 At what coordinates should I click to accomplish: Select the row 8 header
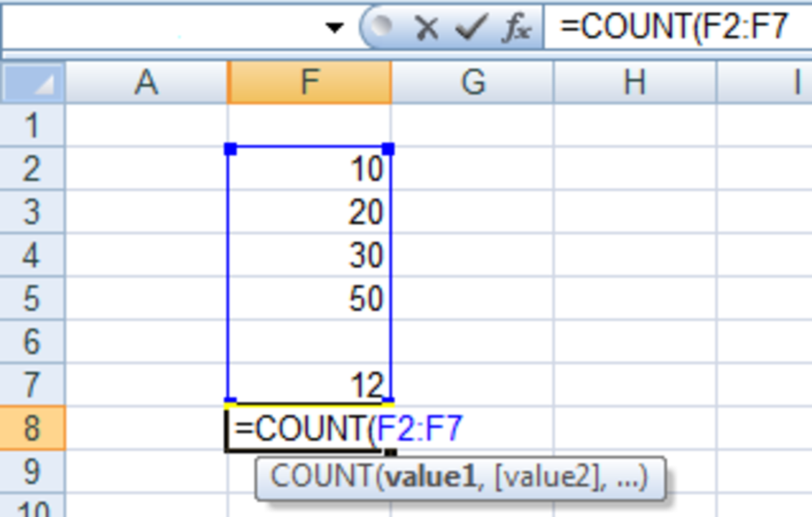pos(32,428)
